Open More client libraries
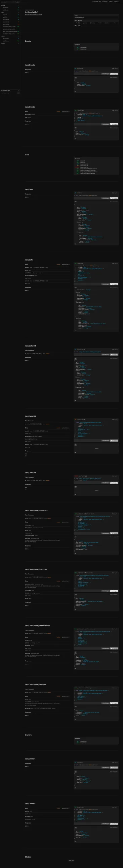123x868 pixels. click(x=115, y=23)
